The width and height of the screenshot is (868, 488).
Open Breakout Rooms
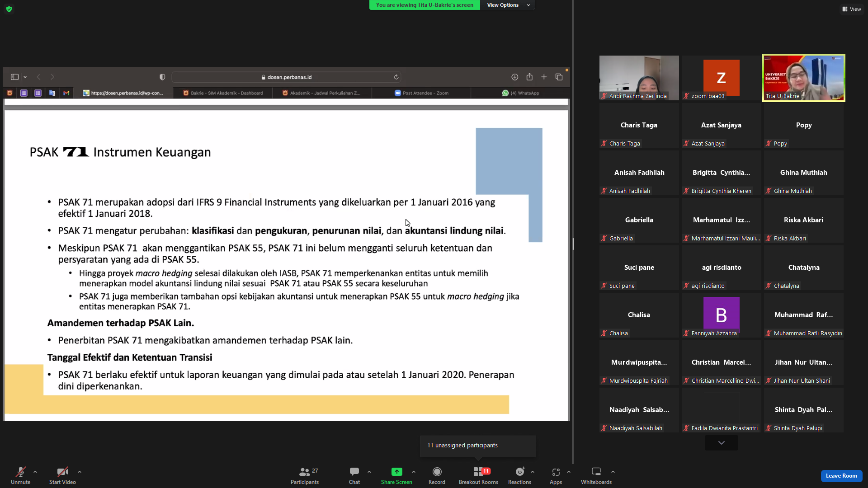click(x=478, y=475)
